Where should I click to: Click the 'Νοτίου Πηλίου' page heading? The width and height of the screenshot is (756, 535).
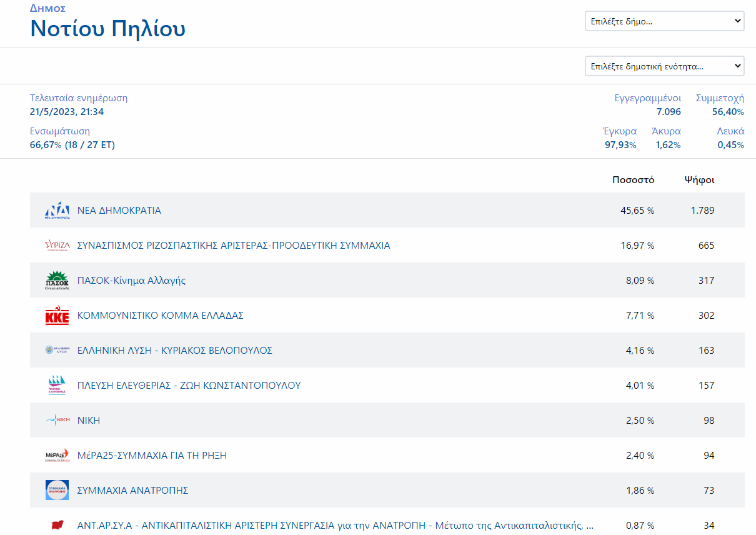(x=107, y=29)
